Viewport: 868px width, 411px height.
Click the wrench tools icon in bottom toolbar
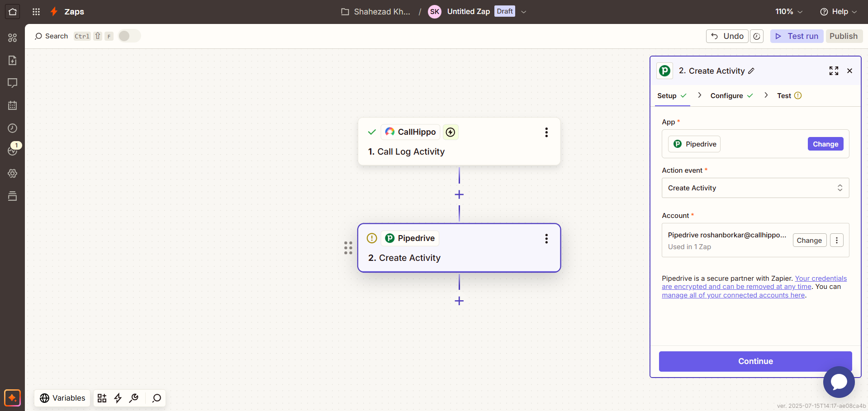tap(134, 398)
